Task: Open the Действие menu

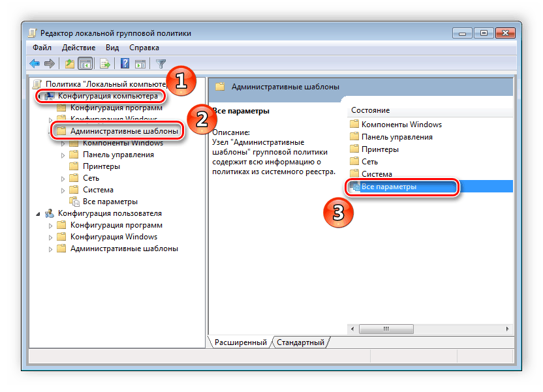Action: pyautogui.click(x=79, y=48)
